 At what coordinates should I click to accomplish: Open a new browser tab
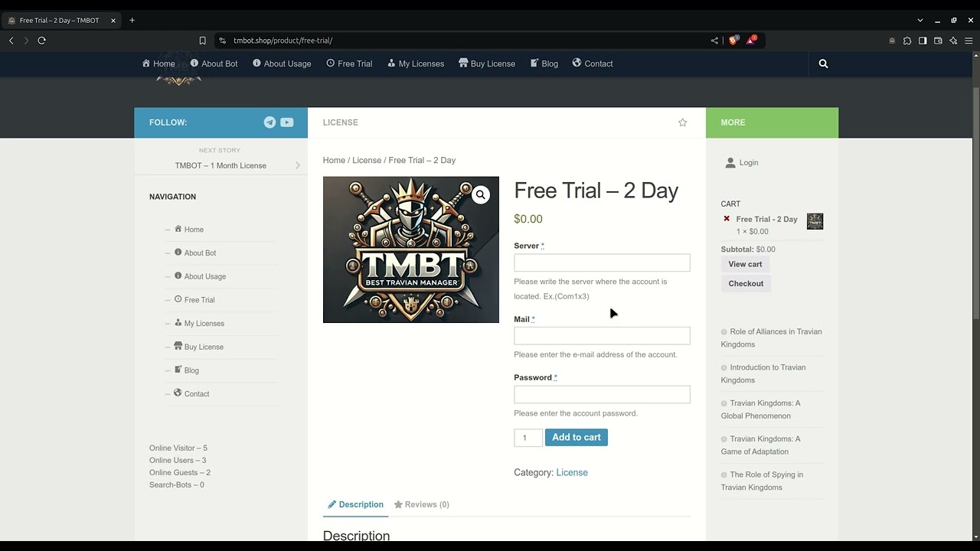(132, 21)
